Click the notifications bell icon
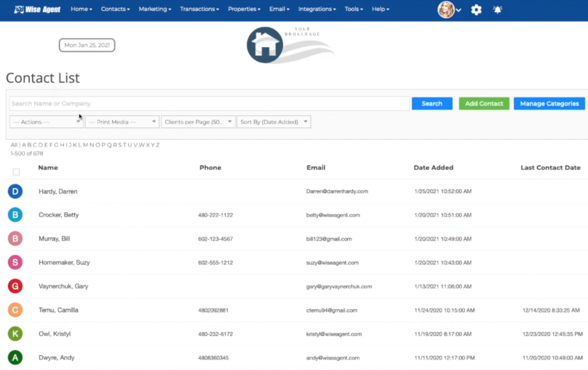Screen dimensions: 588x370 497,10
